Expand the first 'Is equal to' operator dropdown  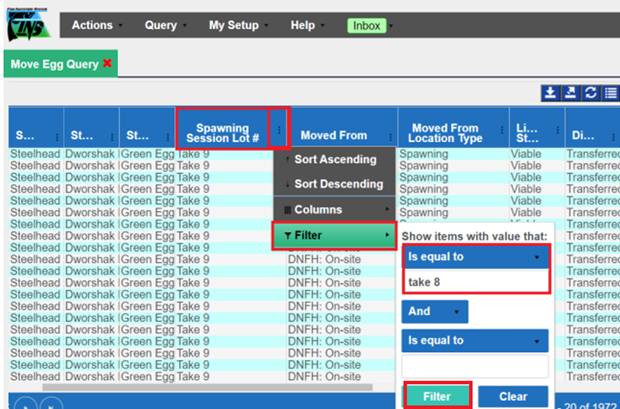(x=475, y=258)
